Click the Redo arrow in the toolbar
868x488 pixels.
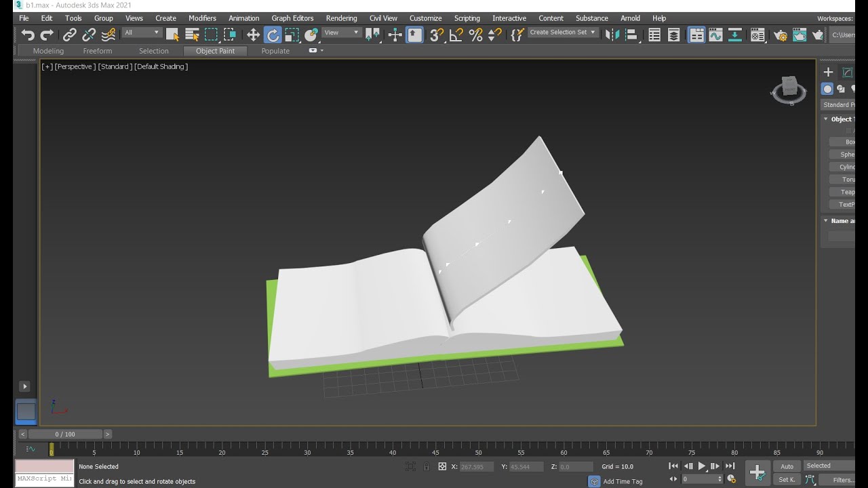coord(47,35)
